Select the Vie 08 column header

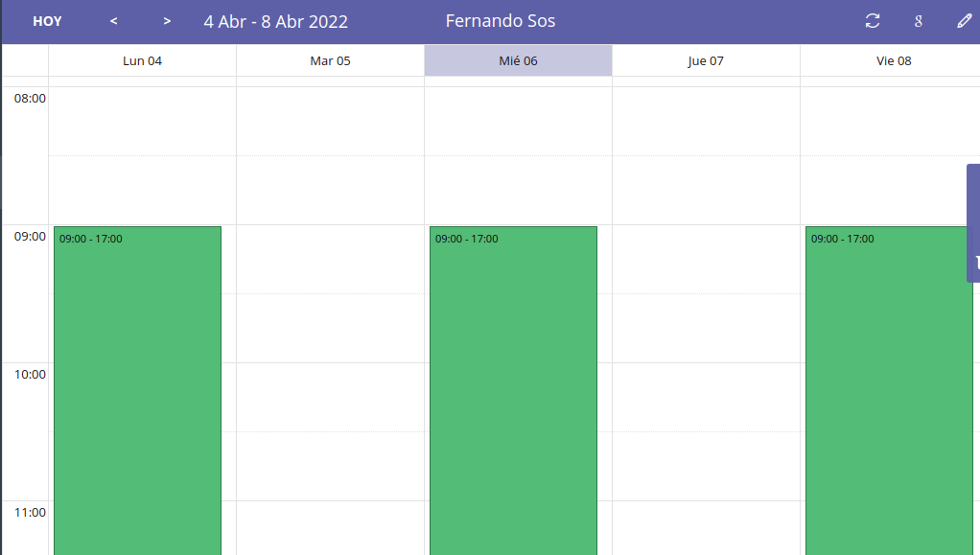point(894,59)
